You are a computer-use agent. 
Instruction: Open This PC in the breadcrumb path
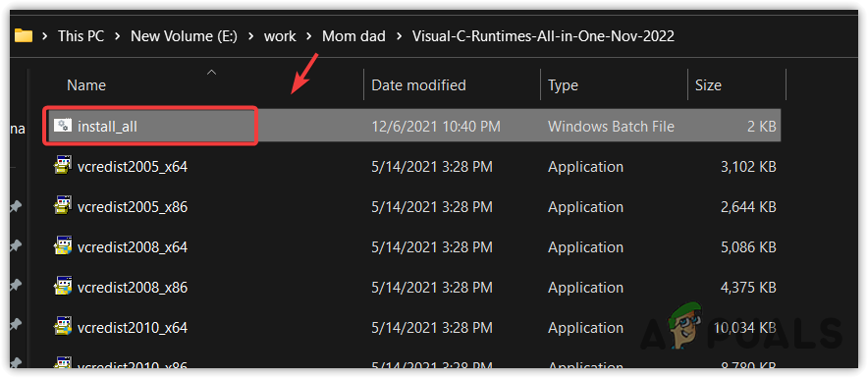pos(81,36)
